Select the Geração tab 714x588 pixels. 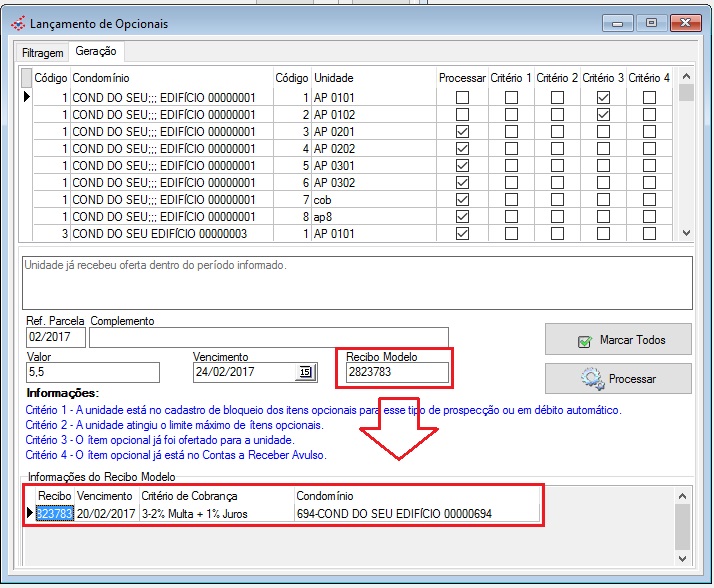click(x=95, y=51)
